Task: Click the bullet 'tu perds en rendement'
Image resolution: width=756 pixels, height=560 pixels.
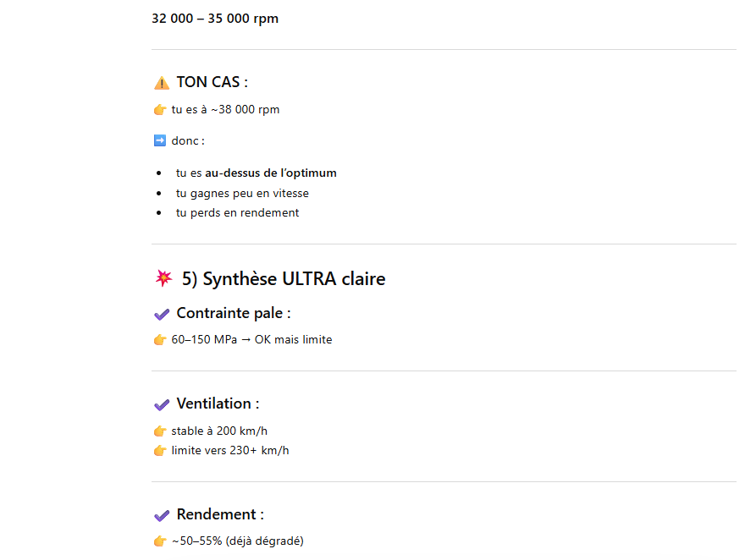Action: (x=237, y=212)
